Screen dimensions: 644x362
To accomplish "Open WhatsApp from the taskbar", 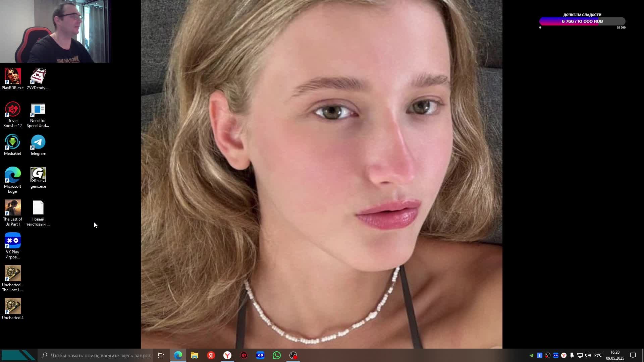I will (x=277, y=355).
